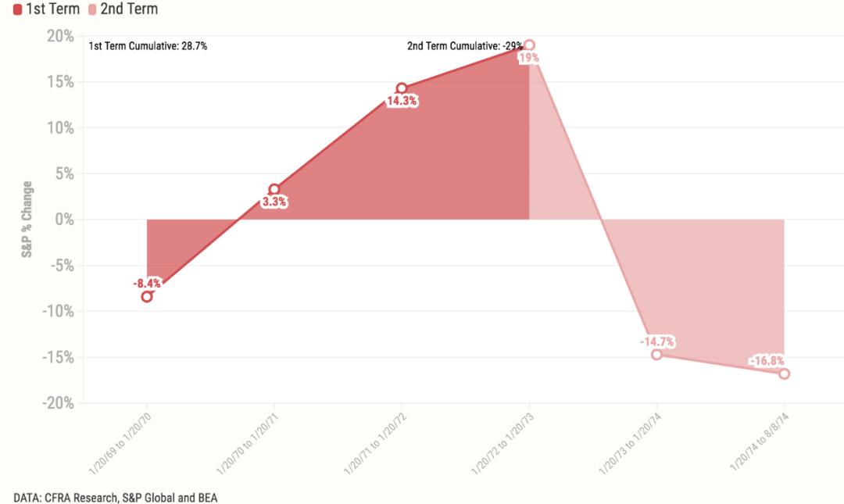This screenshot has width=844, height=504.
Task: Click the -8.4% data point marker
Action: [147, 296]
